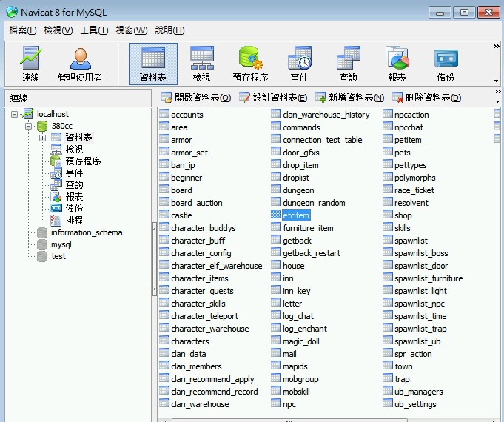Open the 工具 tools menu

click(94, 30)
